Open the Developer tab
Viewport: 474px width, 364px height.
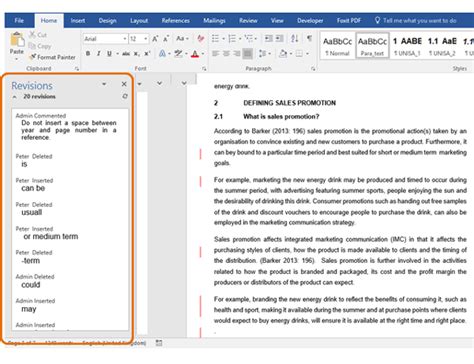pos(310,21)
